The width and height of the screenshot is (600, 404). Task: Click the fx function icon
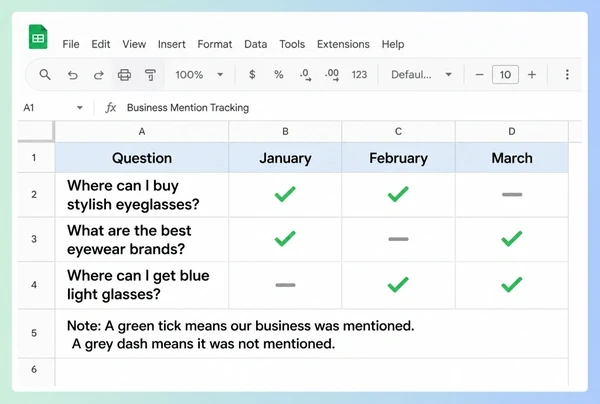tap(111, 108)
